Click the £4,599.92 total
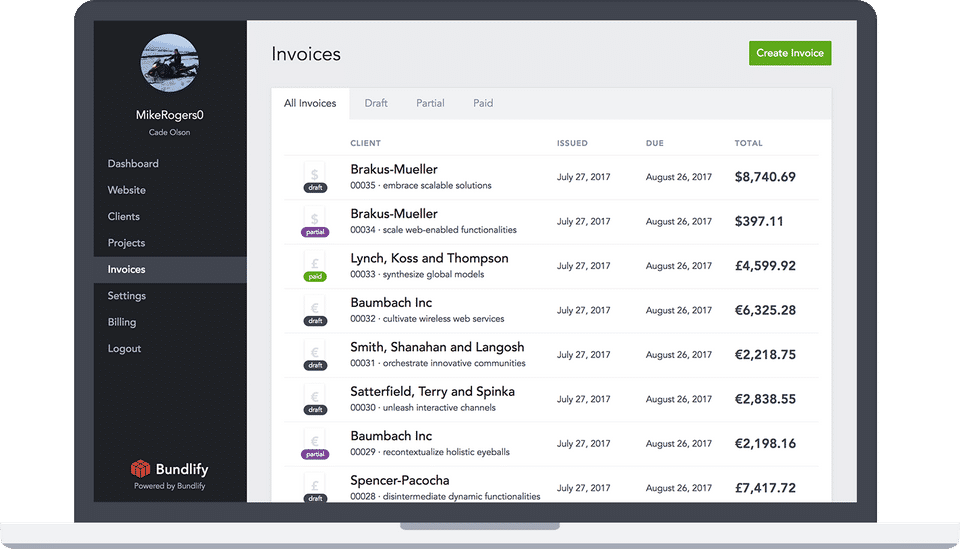 coord(765,266)
